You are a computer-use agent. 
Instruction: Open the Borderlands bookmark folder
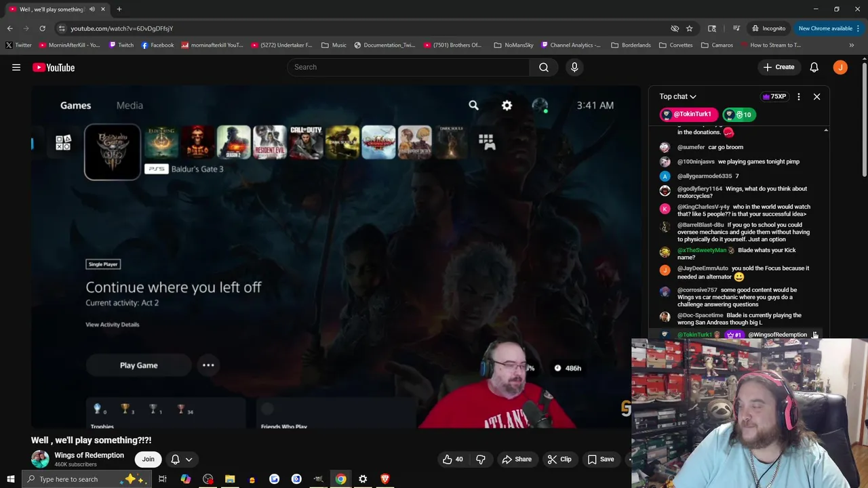[631, 45]
